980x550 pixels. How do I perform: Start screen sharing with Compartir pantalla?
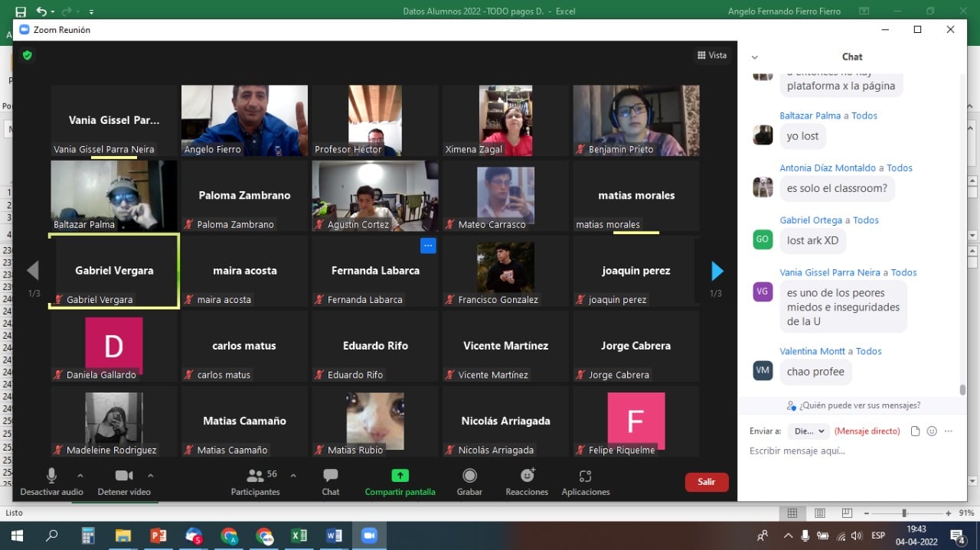click(400, 481)
